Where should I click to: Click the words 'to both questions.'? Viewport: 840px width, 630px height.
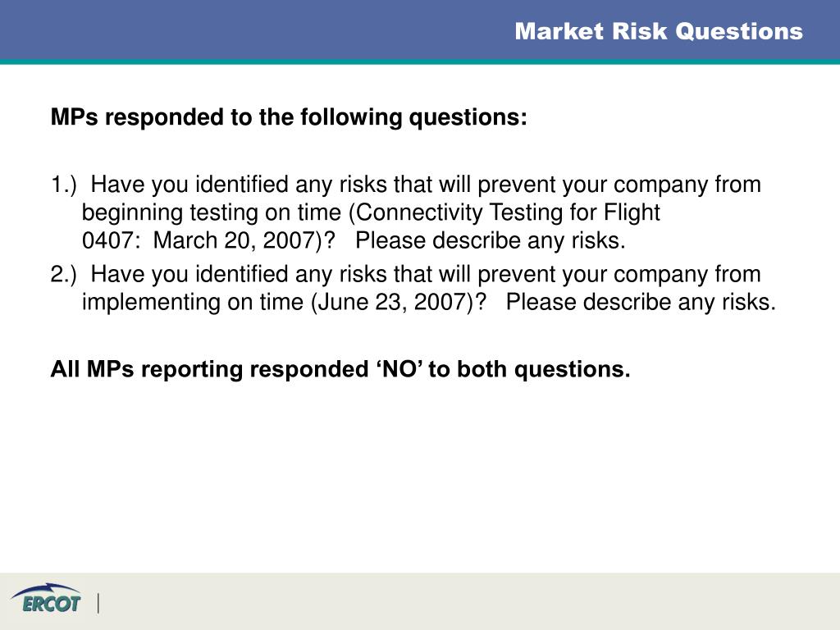(529, 370)
